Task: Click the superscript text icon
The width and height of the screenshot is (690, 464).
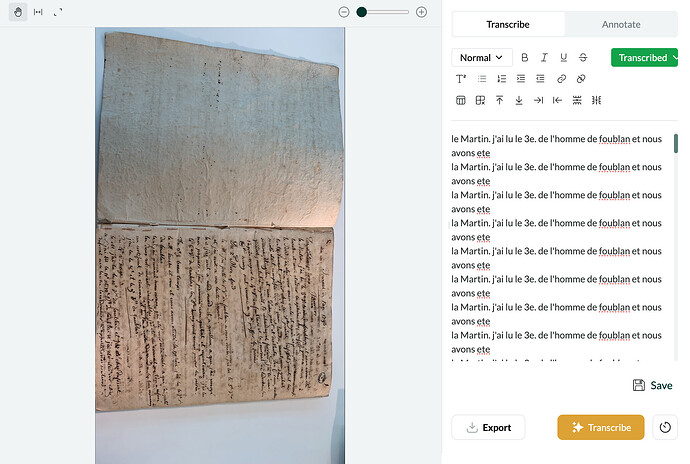Action: [x=461, y=79]
